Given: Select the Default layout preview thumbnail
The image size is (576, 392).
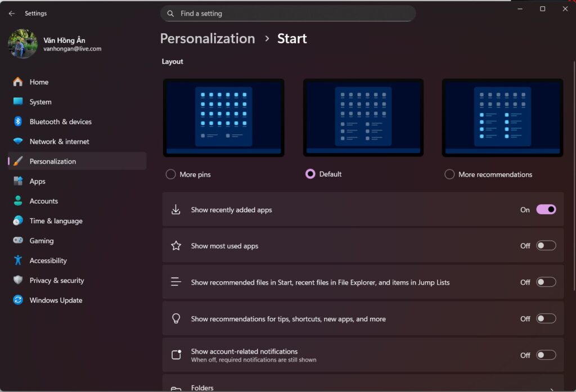Looking at the screenshot, I should click(x=363, y=118).
